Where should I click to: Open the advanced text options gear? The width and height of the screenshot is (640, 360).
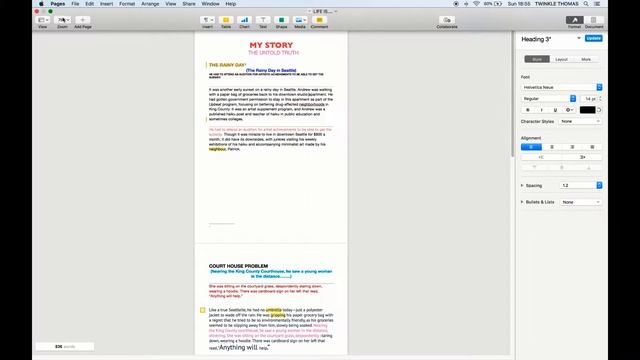pyautogui.click(x=569, y=110)
